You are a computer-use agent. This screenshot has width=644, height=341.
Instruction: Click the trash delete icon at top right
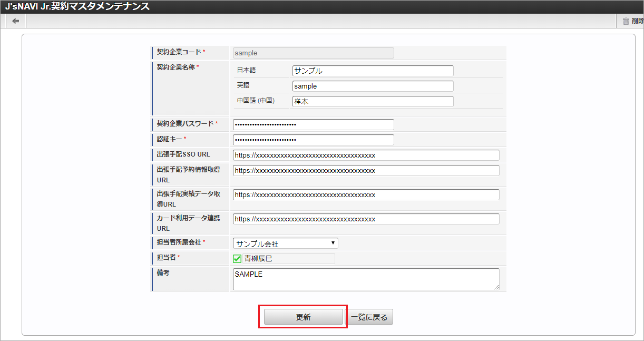click(x=626, y=21)
